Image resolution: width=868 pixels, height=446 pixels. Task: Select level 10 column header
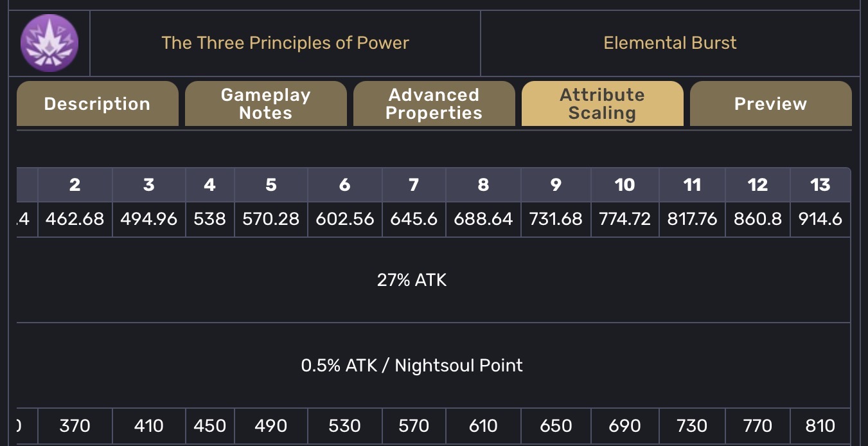point(624,185)
